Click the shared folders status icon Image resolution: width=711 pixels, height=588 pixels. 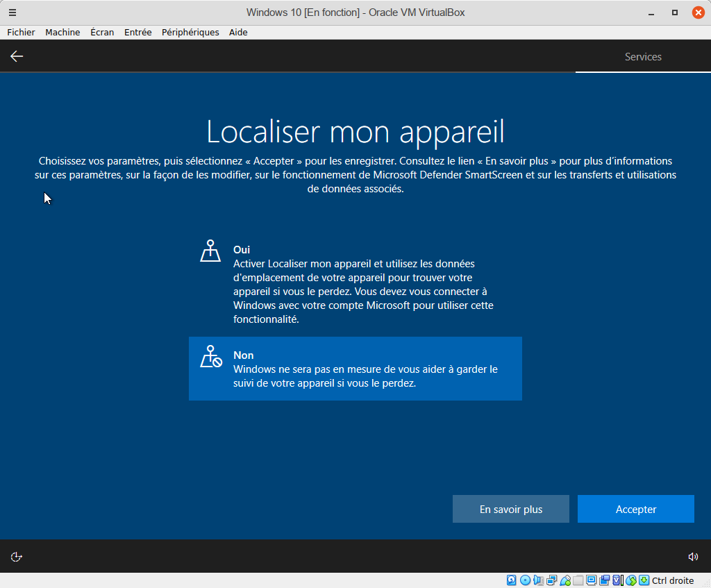[578, 580]
